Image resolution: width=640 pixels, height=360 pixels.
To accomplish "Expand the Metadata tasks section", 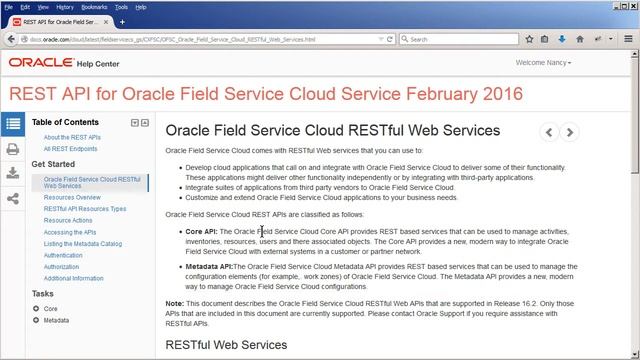I will 36,320.
